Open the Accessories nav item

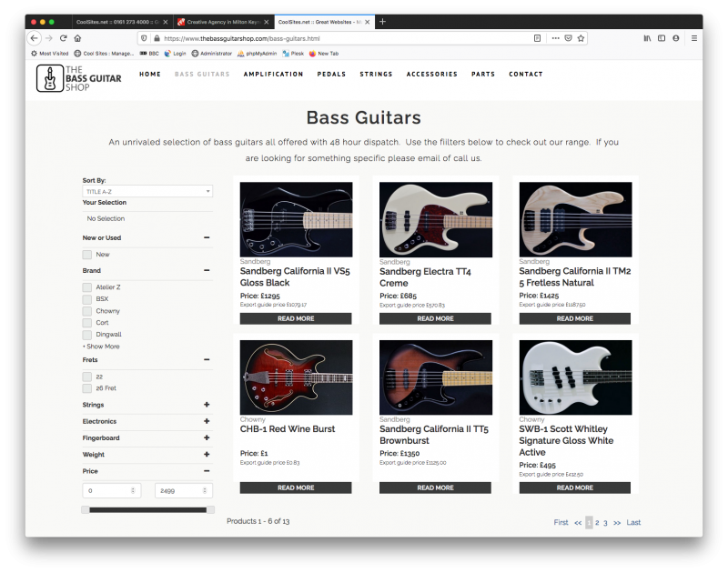tap(431, 75)
